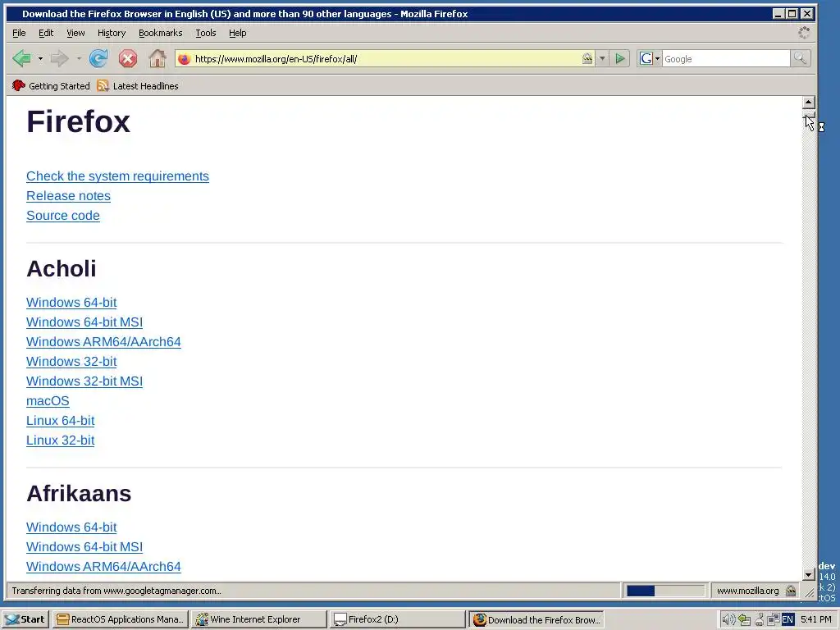Click Acholi macOS download link

[x=48, y=400]
